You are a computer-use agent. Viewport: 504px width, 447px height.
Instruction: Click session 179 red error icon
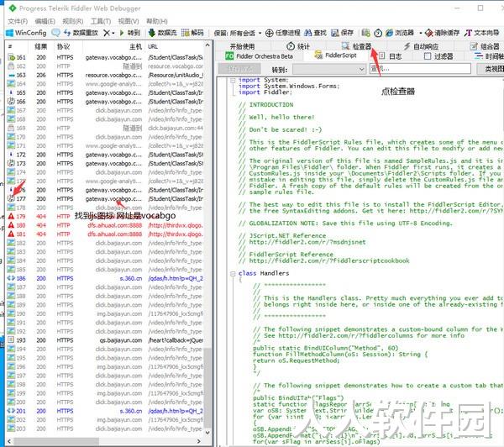11,217
